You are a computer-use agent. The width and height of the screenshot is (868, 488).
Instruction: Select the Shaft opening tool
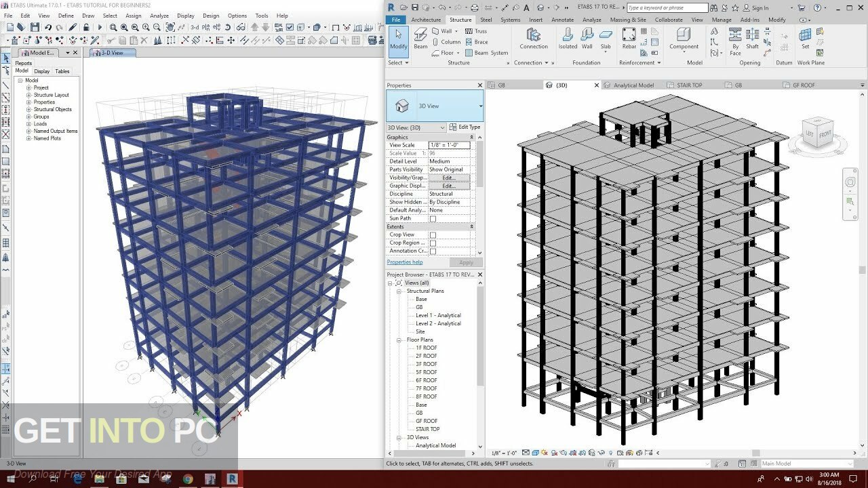(753, 38)
